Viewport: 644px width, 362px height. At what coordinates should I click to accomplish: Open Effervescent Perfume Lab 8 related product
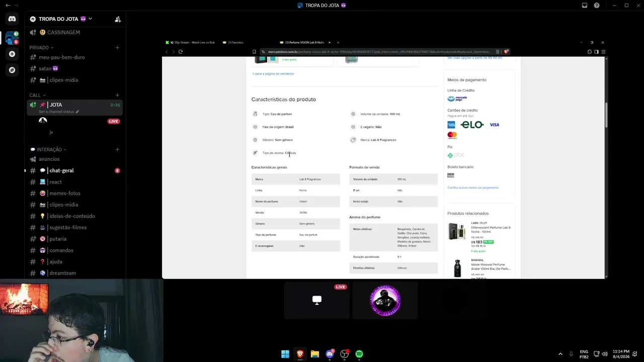491,230
